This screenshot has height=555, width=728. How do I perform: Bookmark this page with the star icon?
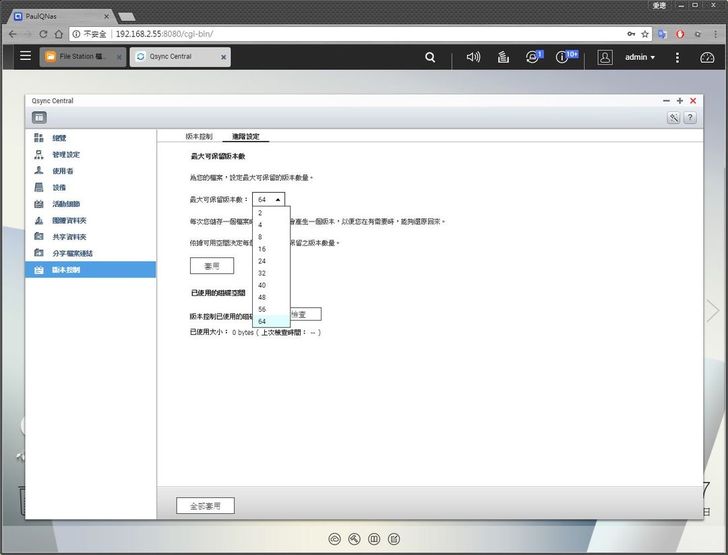(645, 33)
